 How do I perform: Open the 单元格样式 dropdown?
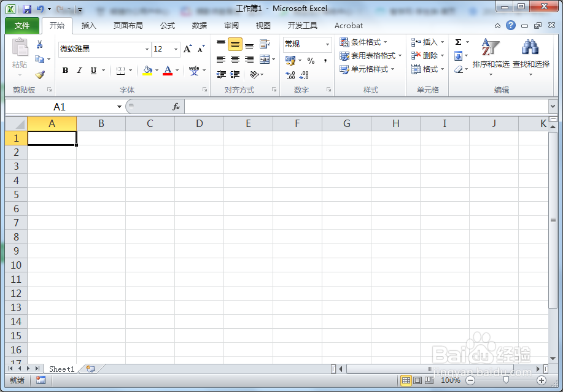pyautogui.click(x=367, y=69)
